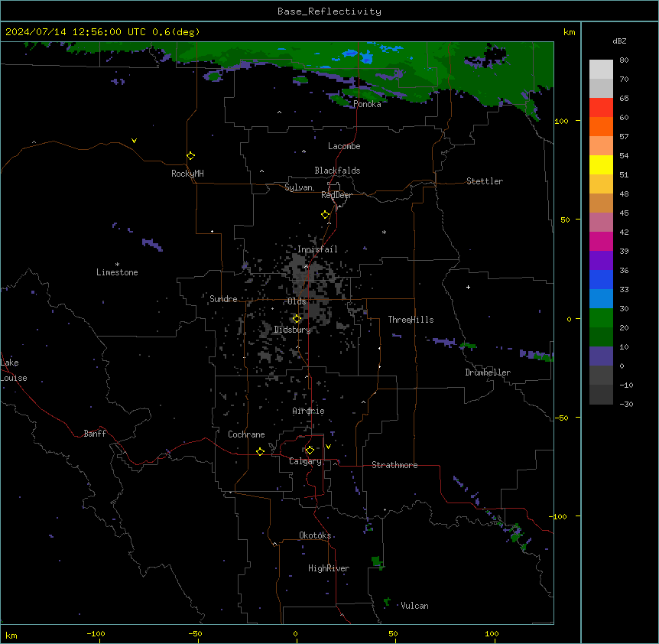Click the yellow V marker northeast of Calgary
The image size is (659, 644).
click(x=328, y=447)
